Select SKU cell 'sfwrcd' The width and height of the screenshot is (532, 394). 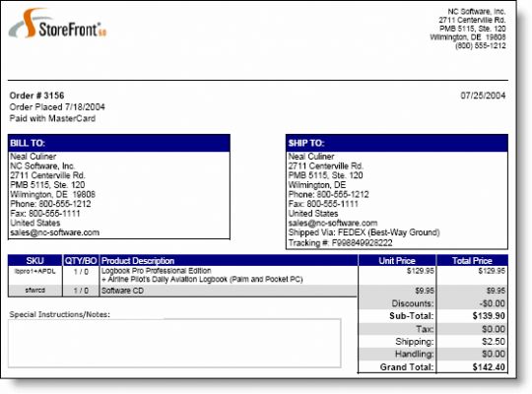click(x=34, y=291)
